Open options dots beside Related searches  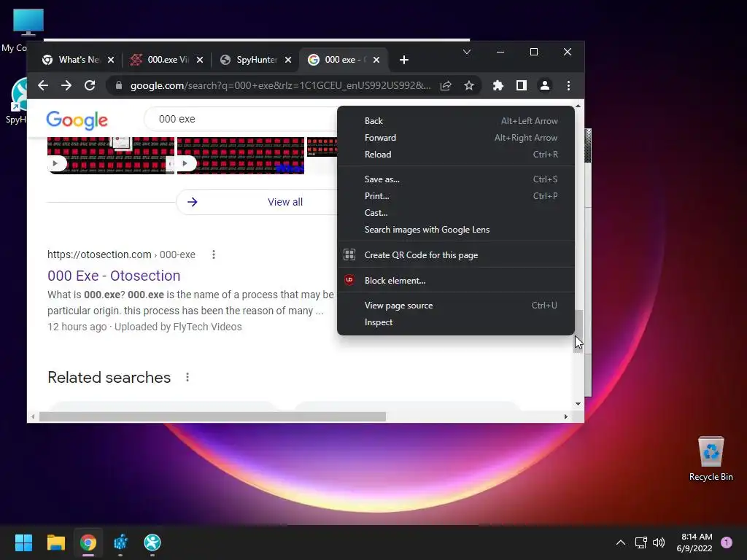tap(187, 377)
